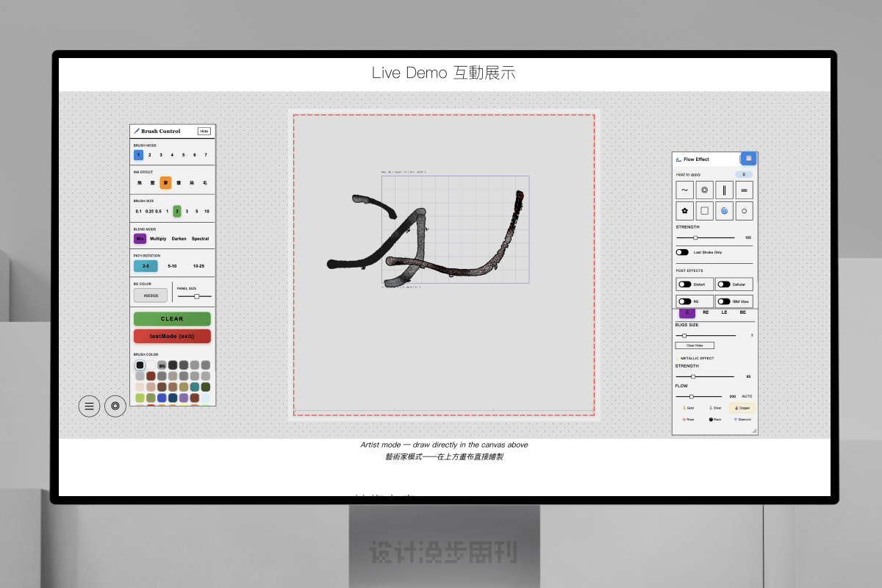Viewport: 882px width, 588px height.
Task: Choose the concentric circles flow effect
Action: [x=704, y=190]
